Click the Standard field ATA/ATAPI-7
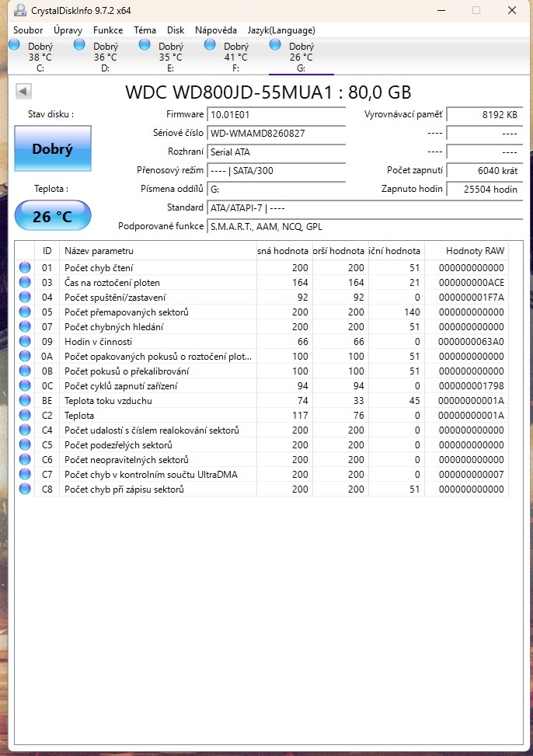This screenshot has width=533, height=756. coord(364,208)
